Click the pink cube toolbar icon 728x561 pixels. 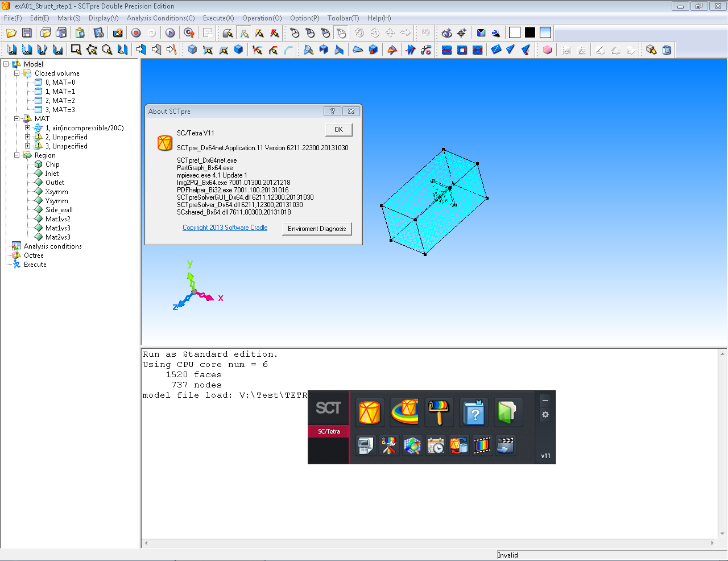547,49
